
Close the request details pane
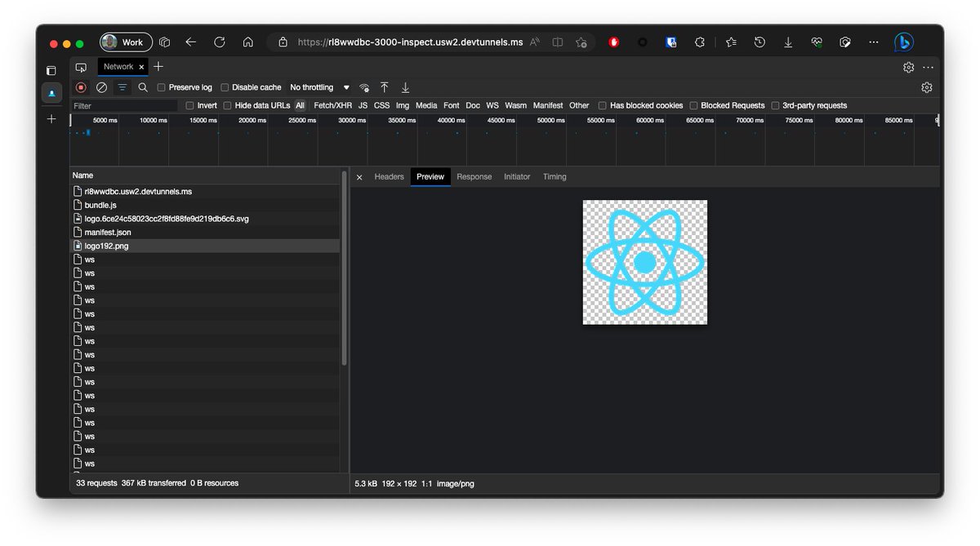point(359,177)
